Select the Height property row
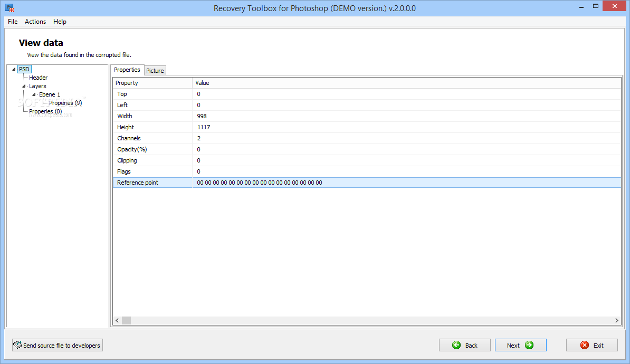630x364 pixels. (367, 127)
